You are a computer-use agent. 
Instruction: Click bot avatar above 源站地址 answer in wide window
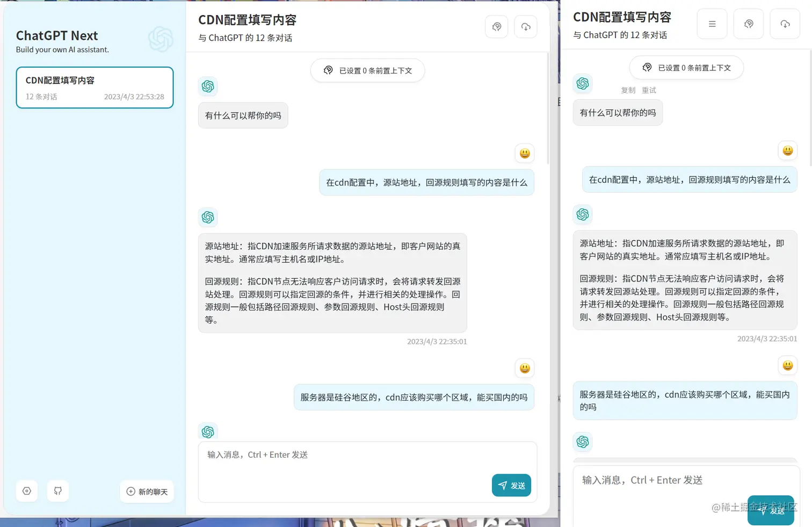pyautogui.click(x=208, y=217)
